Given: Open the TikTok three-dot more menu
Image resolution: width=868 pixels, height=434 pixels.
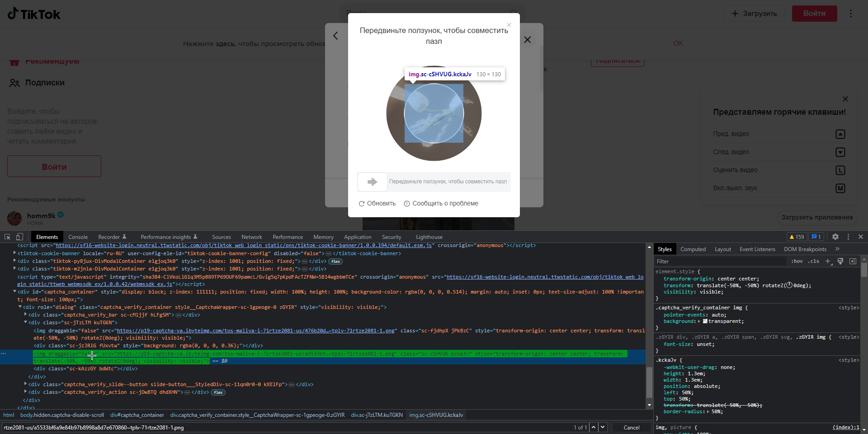Looking at the screenshot, I should [x=851, y=14].
